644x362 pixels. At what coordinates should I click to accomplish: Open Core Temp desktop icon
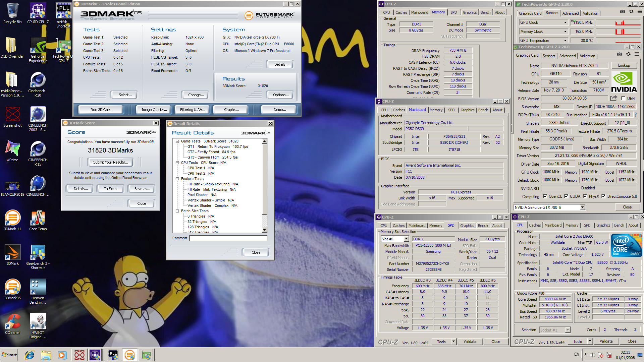38,221
